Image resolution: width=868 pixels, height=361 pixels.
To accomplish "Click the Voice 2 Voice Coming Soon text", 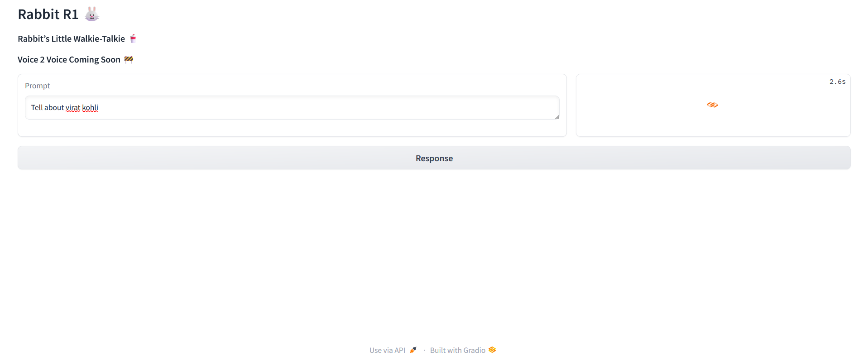I will point(69,60).
